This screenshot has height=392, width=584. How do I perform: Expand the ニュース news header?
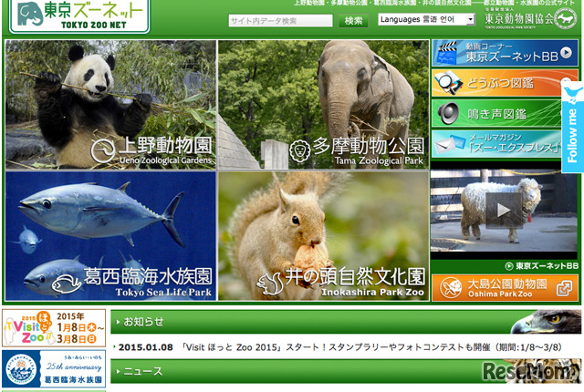coord(346,371)
